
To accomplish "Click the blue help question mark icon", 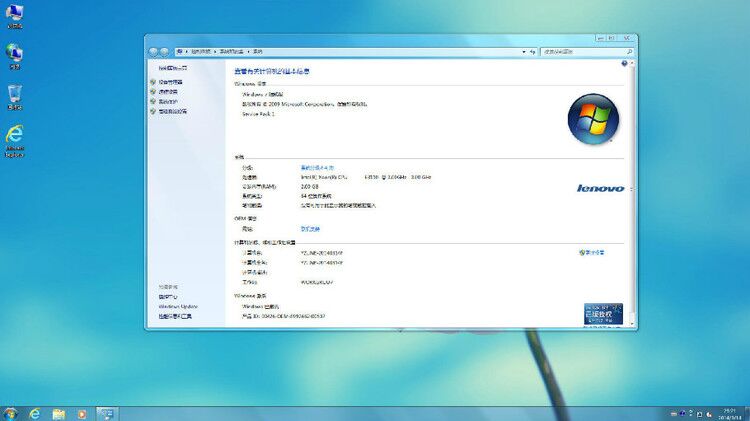I will 625,63.
